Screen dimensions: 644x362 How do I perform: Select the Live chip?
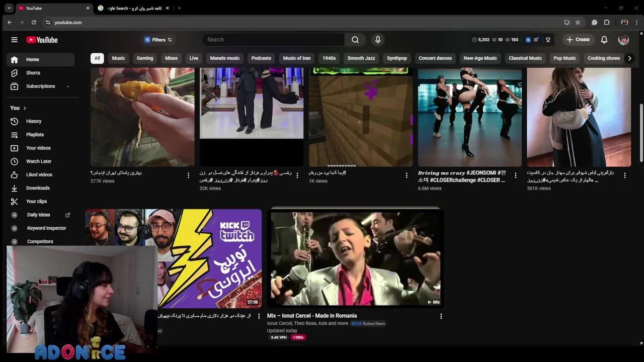click(194, 58)
